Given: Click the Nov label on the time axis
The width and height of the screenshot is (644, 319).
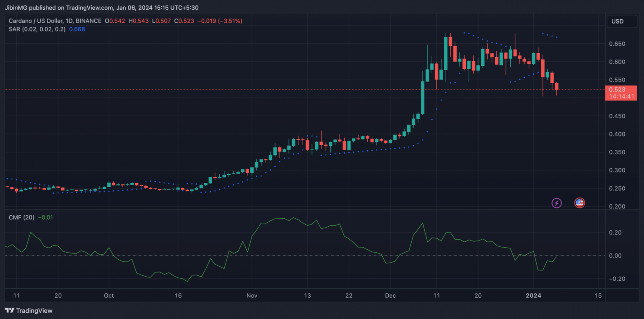Looking at the screenshot, I should [252, 295].
